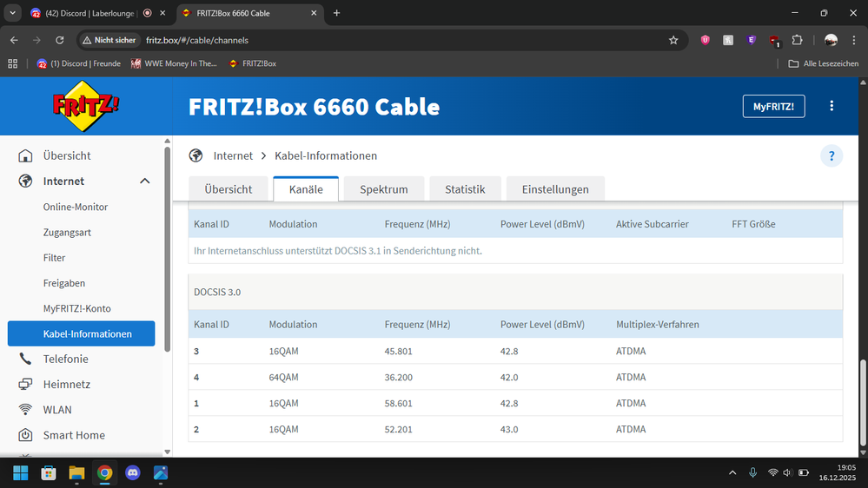The width and height of the screenshot is (868, 488).
Task: Open the MyFRITZ!-Konto menu item
Action: pyautogui.click(x=77, y=309)
